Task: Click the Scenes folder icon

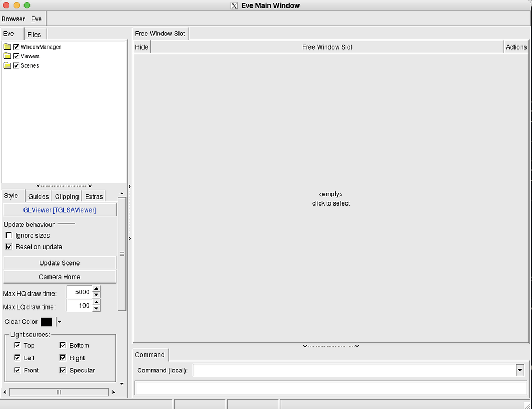Action: [8, 65]
